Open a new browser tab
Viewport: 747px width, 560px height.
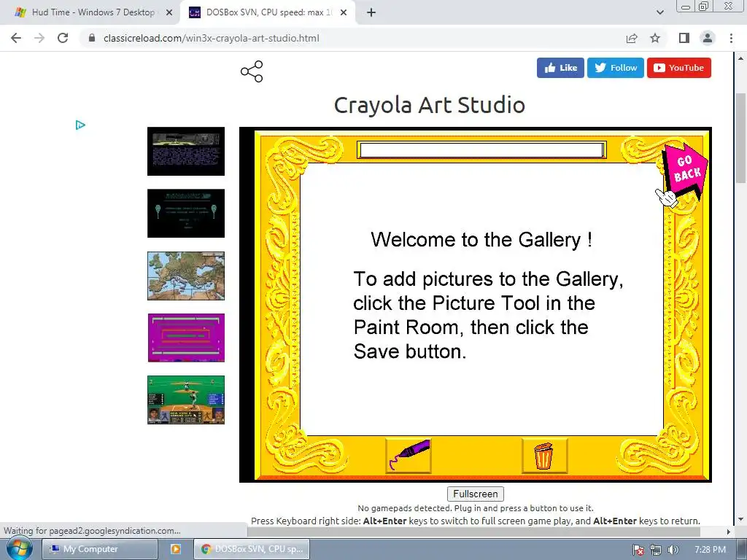[371, 13]
